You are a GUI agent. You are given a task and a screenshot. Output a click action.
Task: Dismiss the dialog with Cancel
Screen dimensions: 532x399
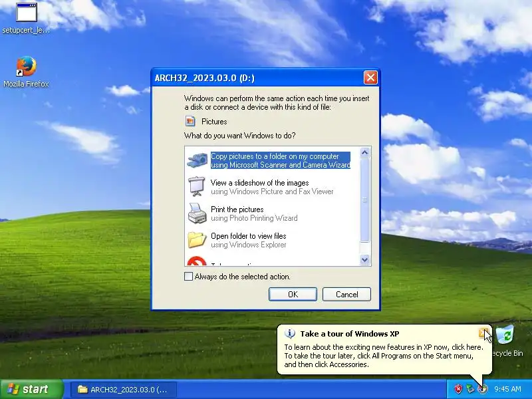[x=346, y=294]
